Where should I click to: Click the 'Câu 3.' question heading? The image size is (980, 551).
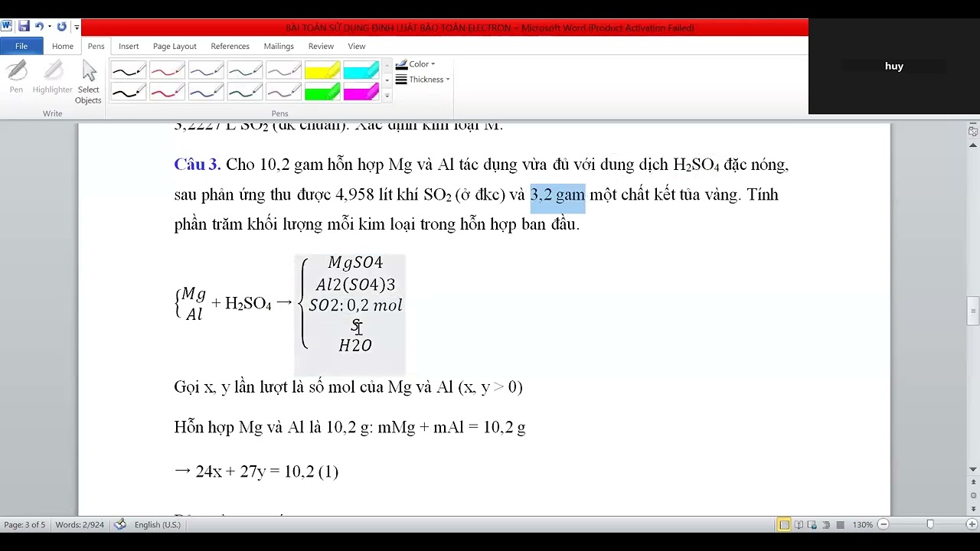(198, 165)
